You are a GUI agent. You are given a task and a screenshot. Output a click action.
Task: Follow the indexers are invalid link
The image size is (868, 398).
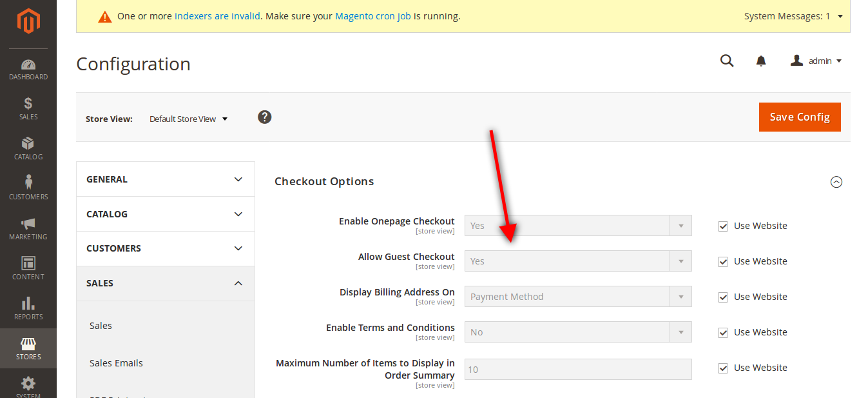(x=217, y=16)
